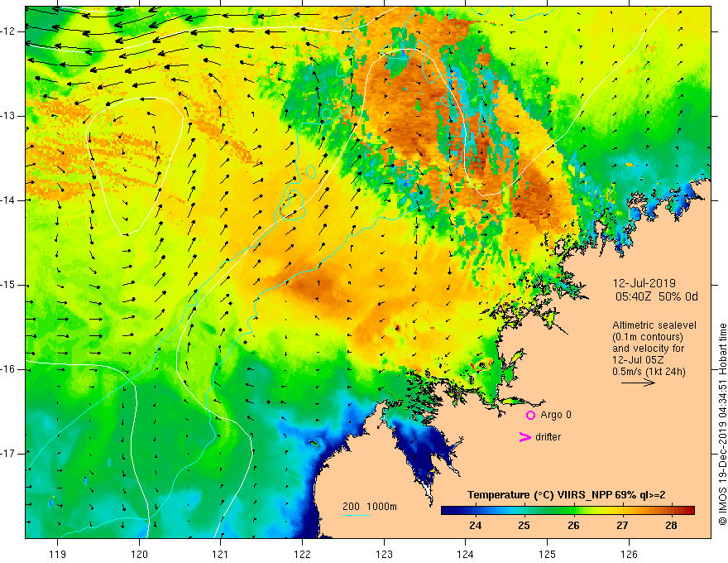728x563 pixels.
Task: Click the '-15' latitude axis label
Action: [9, 285]
